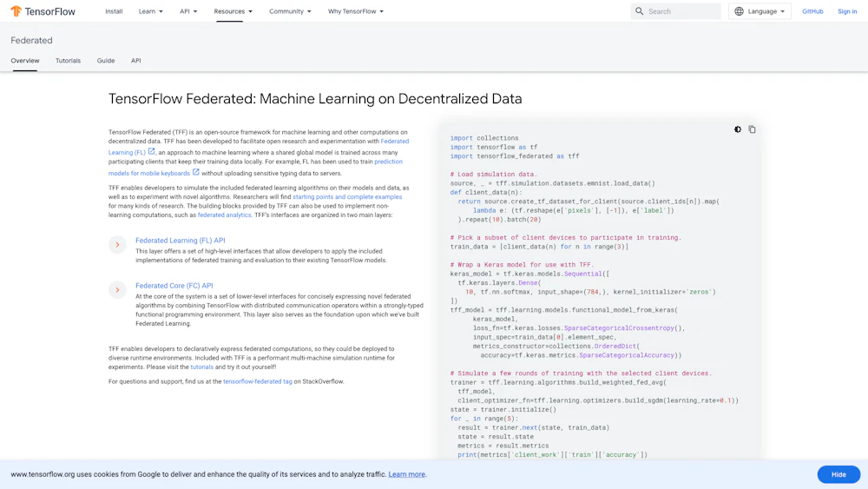Open the federated analytics link

click(x=224, y=215)
